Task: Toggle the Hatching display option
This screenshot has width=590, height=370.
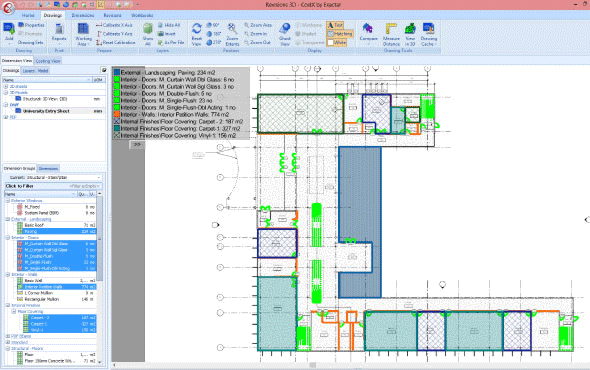Action: (340, 34)
